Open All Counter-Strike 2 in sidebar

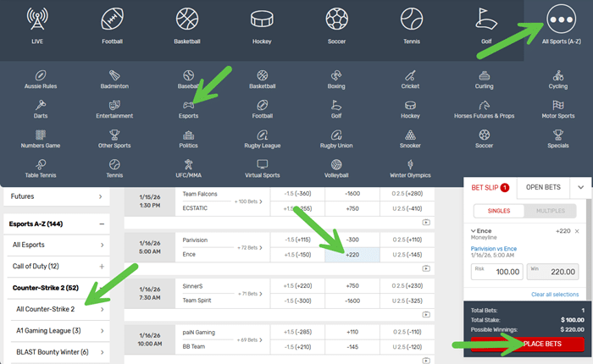(57, 309)
